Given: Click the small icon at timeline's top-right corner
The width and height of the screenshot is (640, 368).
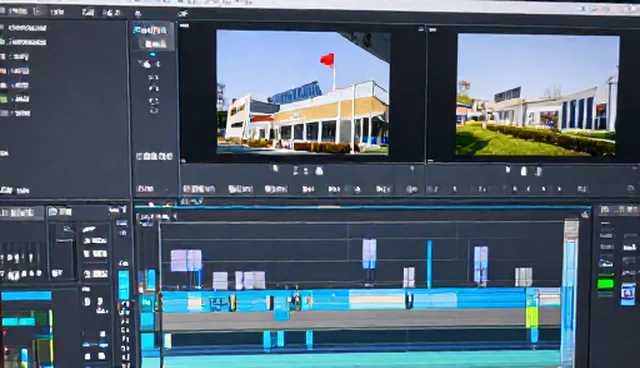Looking at the screenshot, I should (x=585, y=214).
